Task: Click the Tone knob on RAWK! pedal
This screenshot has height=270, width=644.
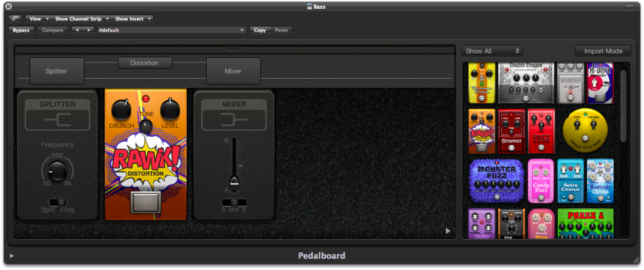Action: (x=145, y=126)
